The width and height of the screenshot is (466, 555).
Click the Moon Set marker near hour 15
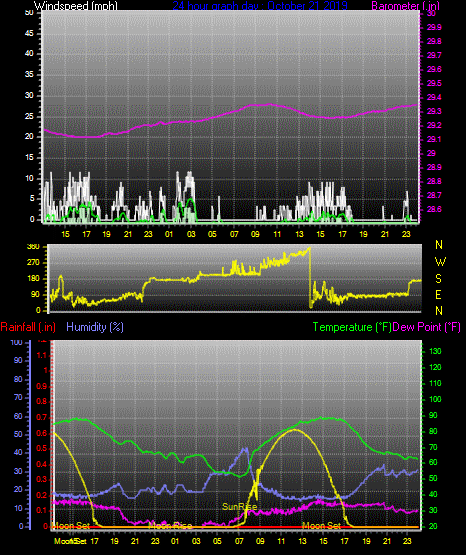coord(321,526)
